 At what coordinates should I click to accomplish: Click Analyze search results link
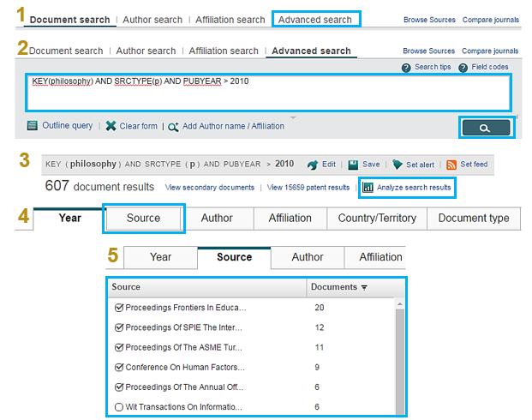pyautogui.click(x=407, y=187)
